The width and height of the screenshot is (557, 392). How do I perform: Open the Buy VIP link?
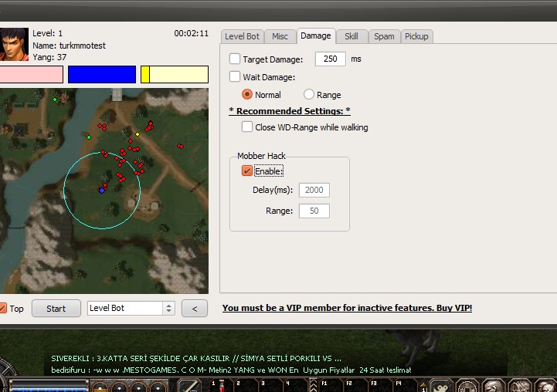coord(347,308)
